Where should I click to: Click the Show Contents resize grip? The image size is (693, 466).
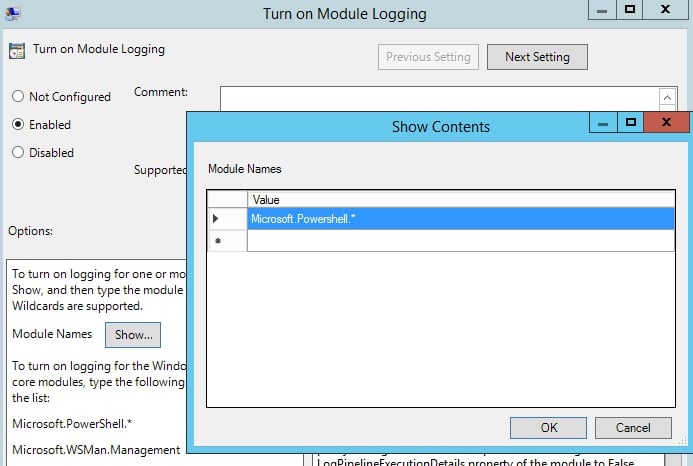[683, 440]
